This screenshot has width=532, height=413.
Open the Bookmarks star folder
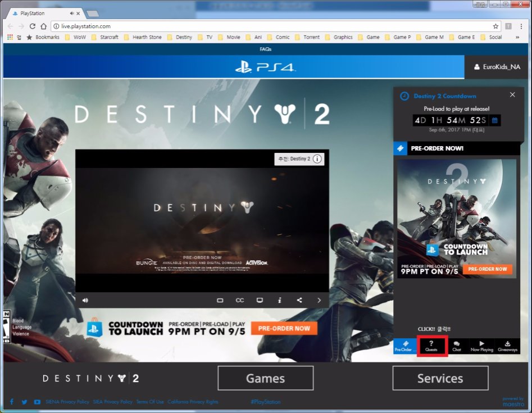tap(43, 37)
